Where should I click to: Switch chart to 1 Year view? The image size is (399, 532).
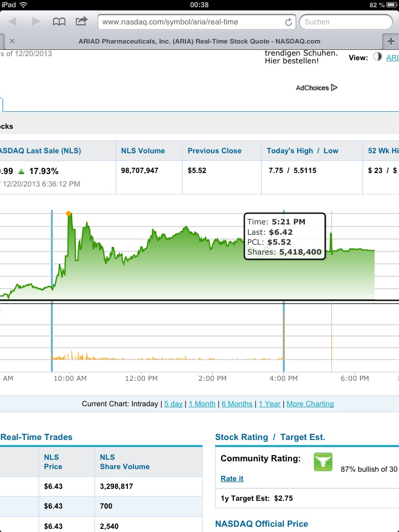tap(270, 404)
